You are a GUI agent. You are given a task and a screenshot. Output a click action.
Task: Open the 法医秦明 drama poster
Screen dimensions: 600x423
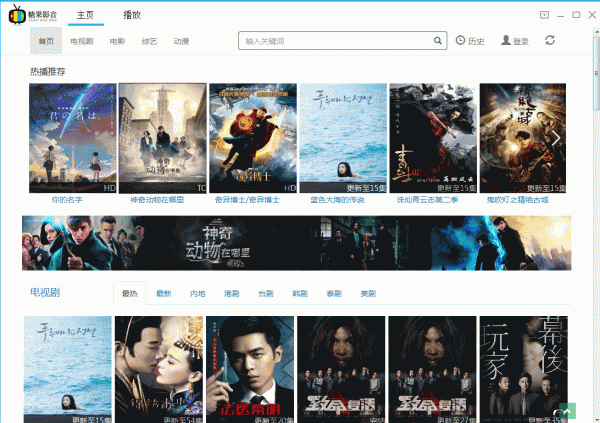[250, 369]
